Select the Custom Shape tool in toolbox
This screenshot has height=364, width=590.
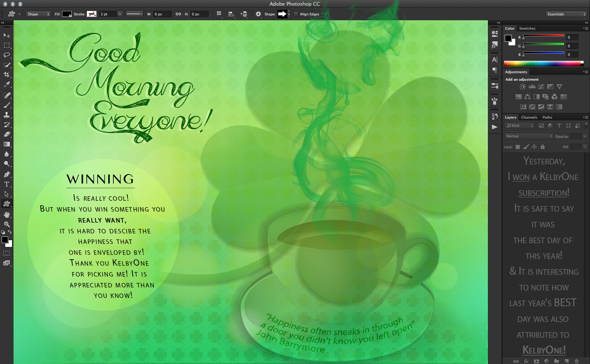[x=7, y=204]
